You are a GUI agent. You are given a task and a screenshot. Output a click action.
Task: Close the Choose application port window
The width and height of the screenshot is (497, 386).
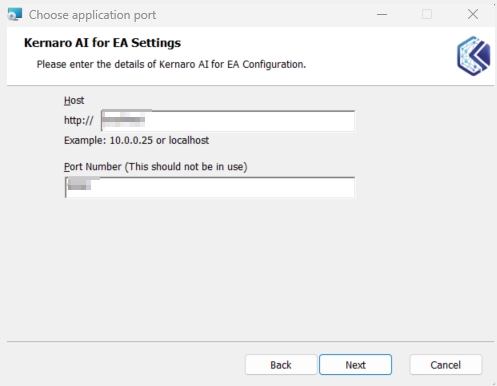[x=473, y=14]
